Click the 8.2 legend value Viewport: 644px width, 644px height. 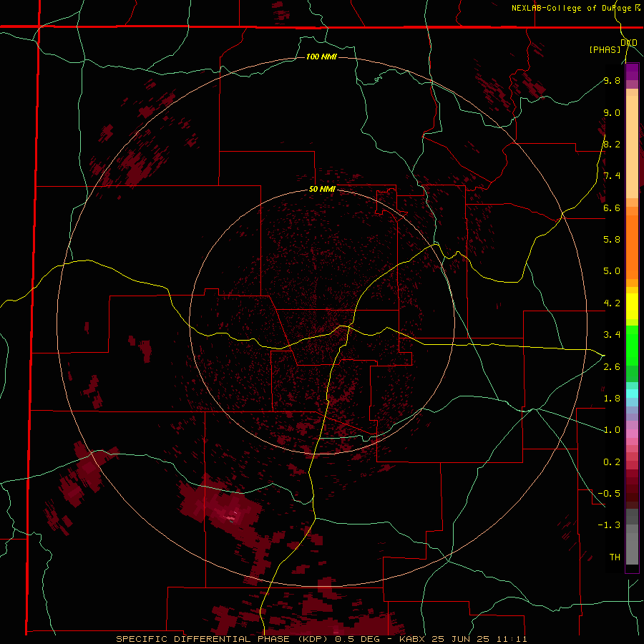(x=612, y=144)
